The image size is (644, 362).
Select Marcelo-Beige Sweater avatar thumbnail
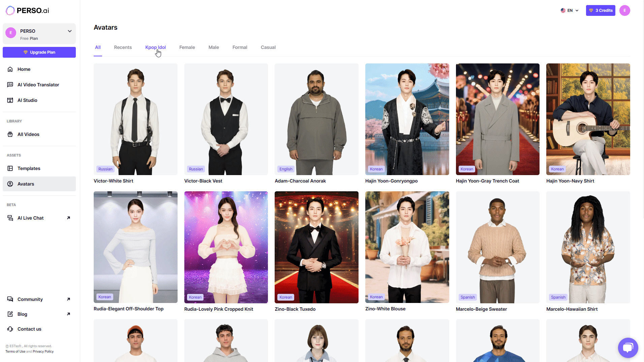498,247
